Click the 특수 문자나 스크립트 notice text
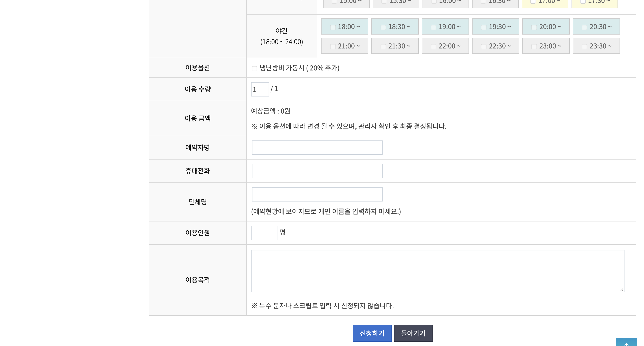The height and width of the screenshot is (346, 644). coord(322,306)
